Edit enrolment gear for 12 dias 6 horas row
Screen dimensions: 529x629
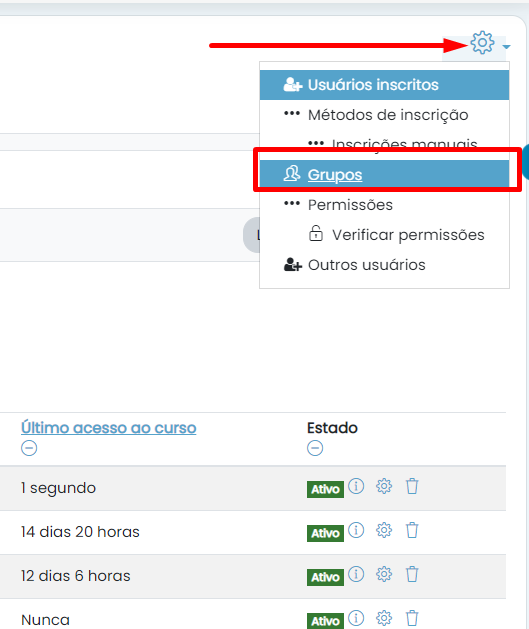pyautogui.click(x=384, y=574)
